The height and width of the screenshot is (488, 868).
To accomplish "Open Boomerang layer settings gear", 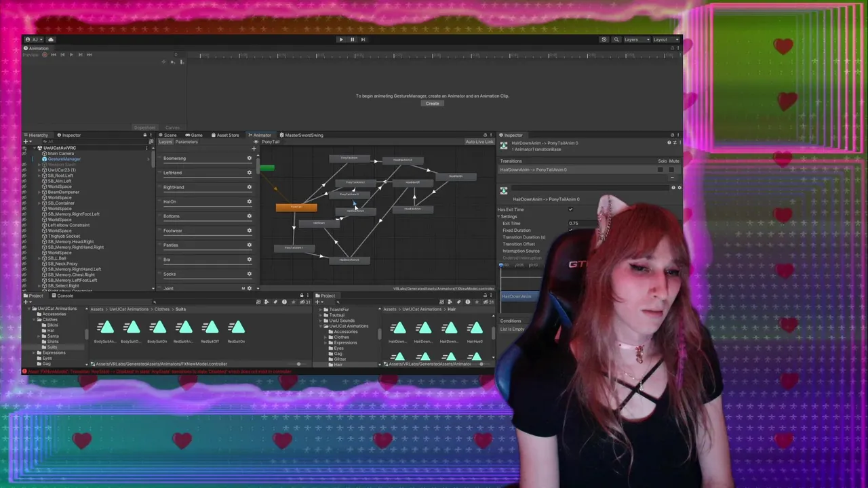I will pos(249,158).
